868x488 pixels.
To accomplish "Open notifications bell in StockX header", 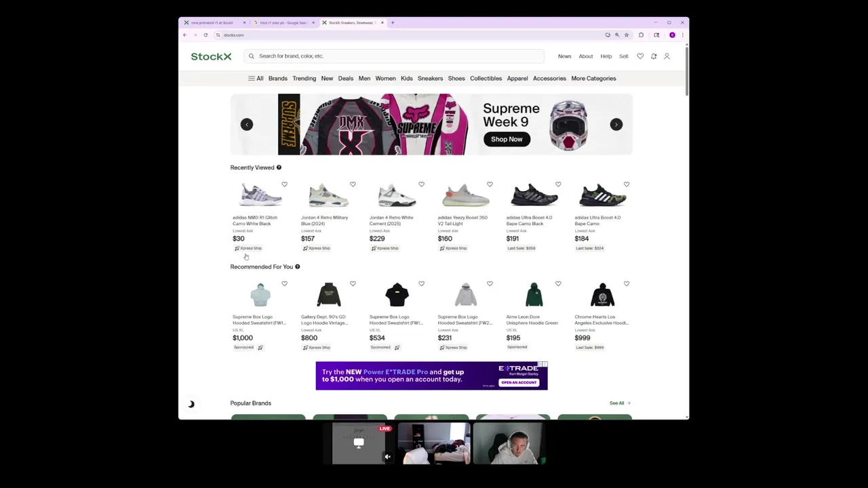I will (654, 56).
